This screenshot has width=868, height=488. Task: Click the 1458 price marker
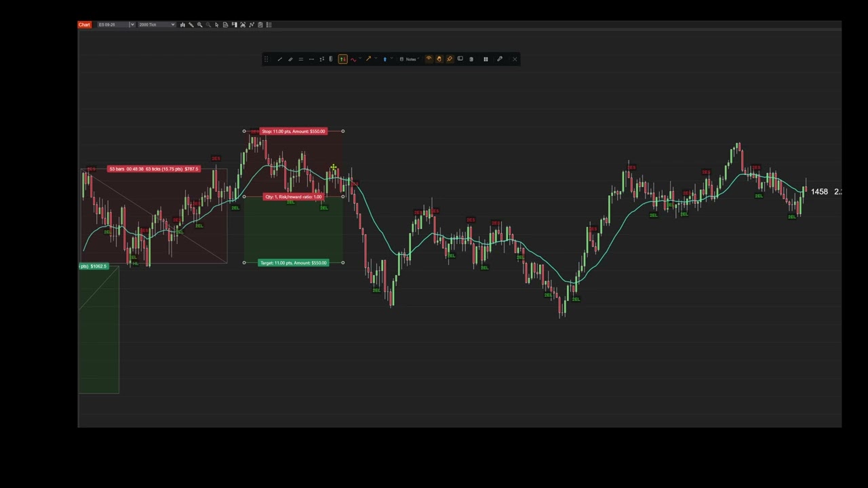pyautogui.click(x=819, y=192)
